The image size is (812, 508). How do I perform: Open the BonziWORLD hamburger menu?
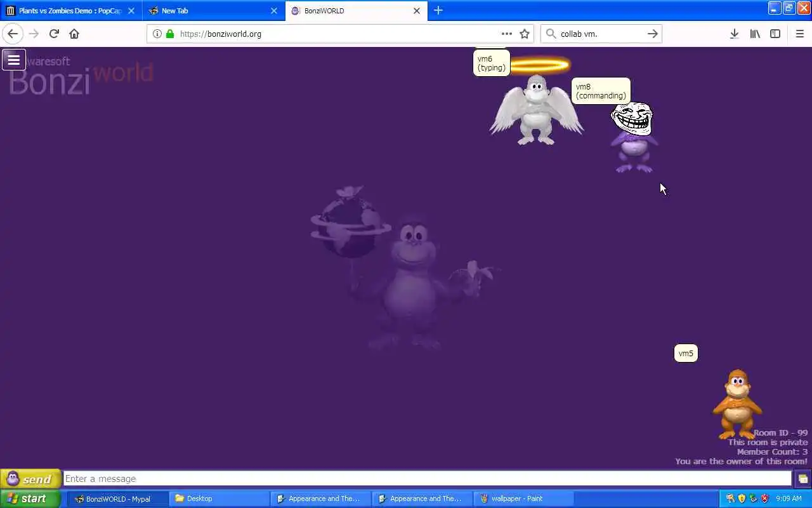(x=13, y=60)
